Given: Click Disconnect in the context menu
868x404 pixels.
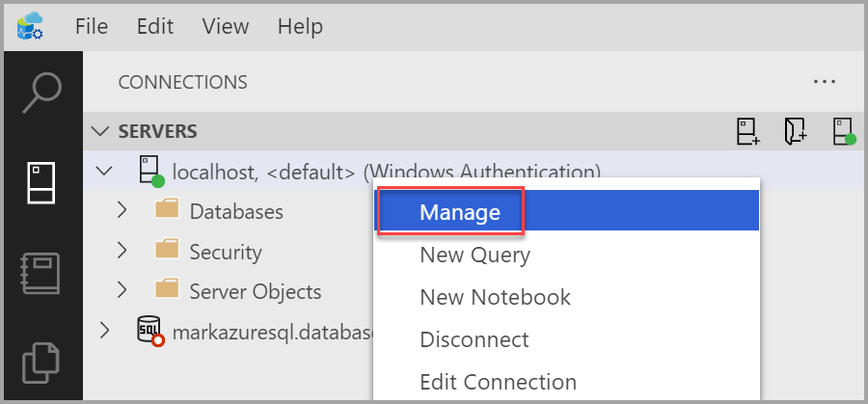Looking at the screenshot, I should tap(474, 339).
